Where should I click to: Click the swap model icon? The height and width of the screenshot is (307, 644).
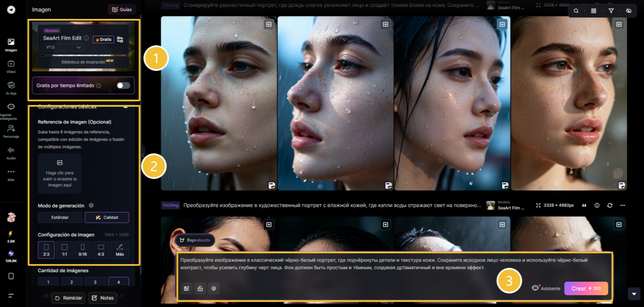(x=120, y=40)
